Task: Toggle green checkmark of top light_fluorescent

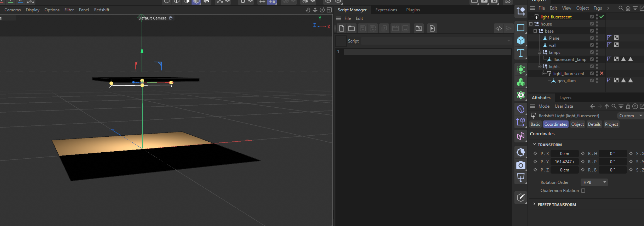Action: (x=602, y=17)
